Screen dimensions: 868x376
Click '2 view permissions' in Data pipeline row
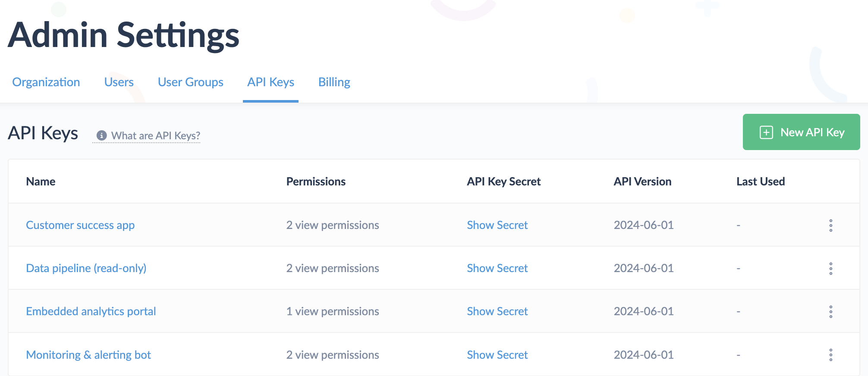coord(333,268)
